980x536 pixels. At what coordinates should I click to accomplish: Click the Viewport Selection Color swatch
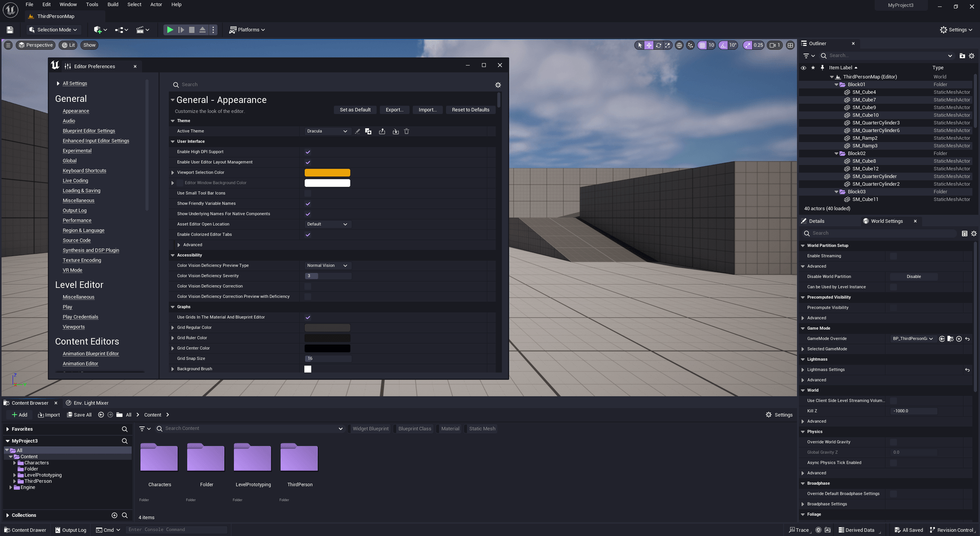coord(327,173)
